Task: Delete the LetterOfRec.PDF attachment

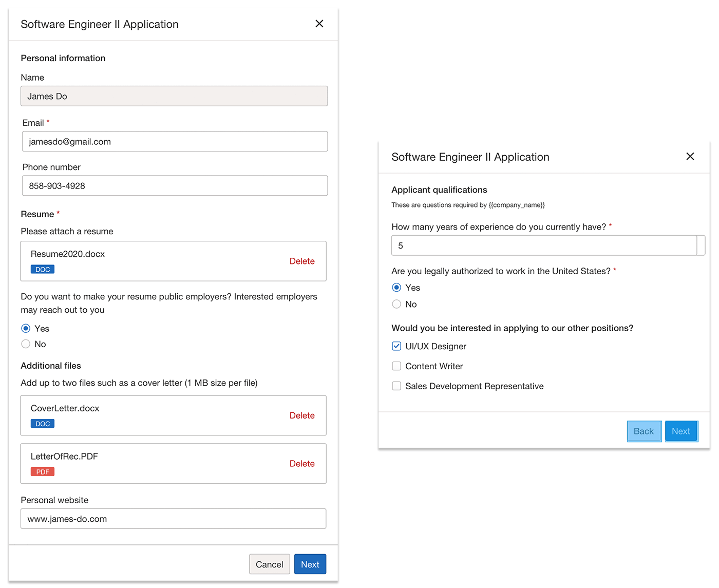Action: [301, 464]
